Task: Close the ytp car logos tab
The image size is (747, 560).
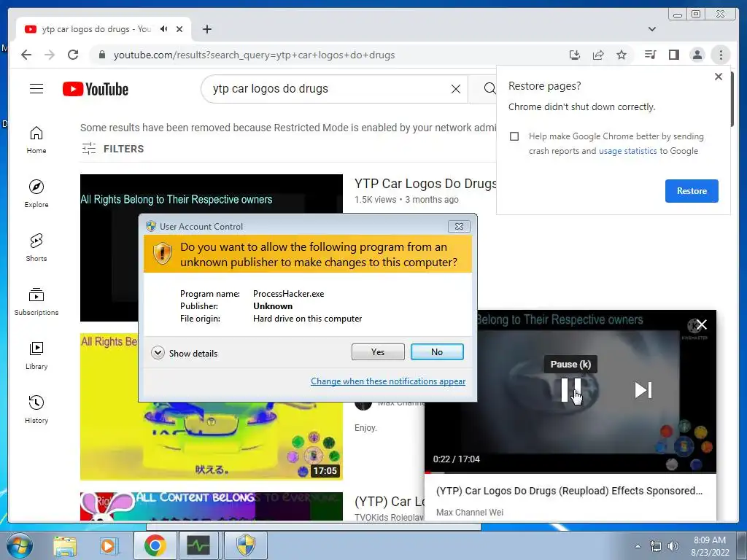Action: point(179,29)
